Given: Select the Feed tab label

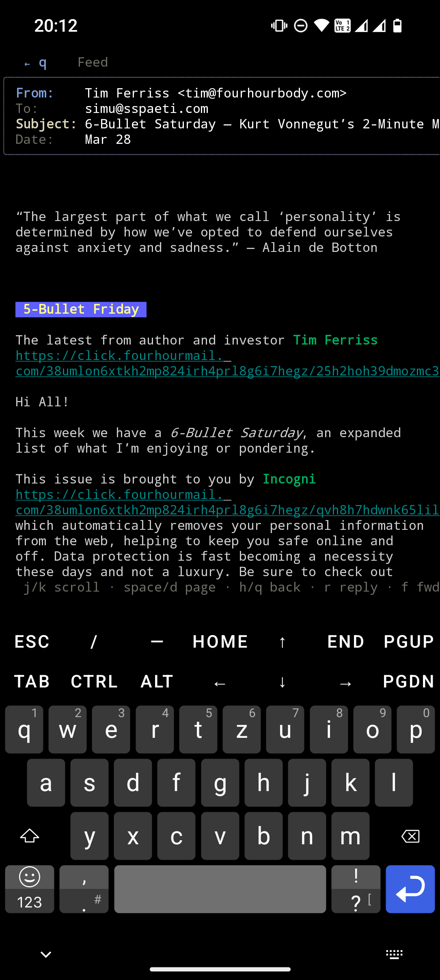Looking at the screenshot, I should point(93,62).
